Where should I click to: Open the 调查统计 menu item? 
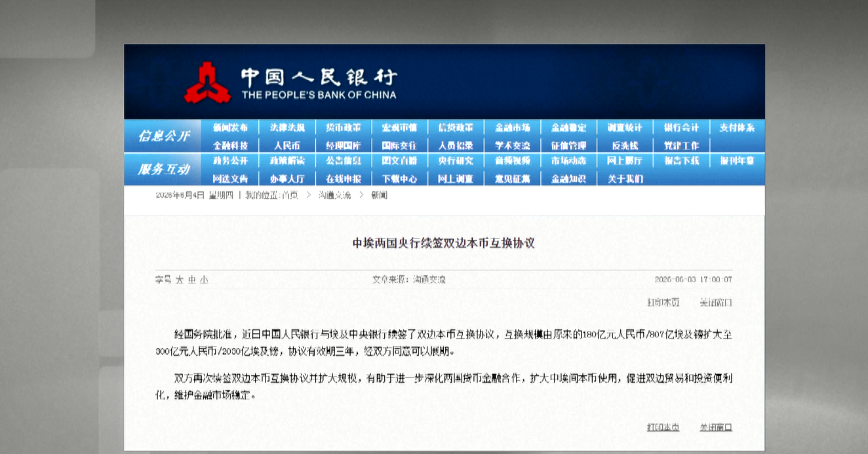tap(625, 128)
